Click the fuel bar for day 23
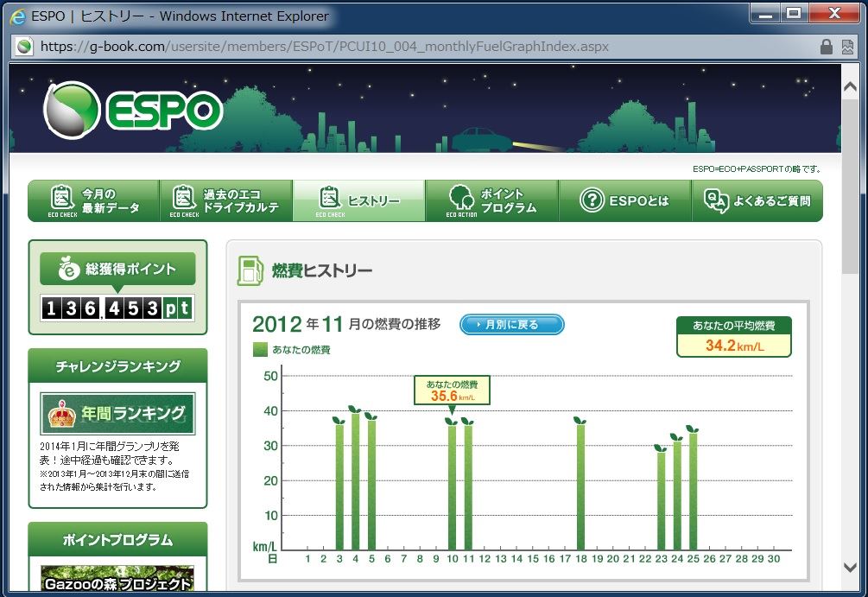This screenshot has width=868, height=597. pyautogui.click(x=661, y=500)
